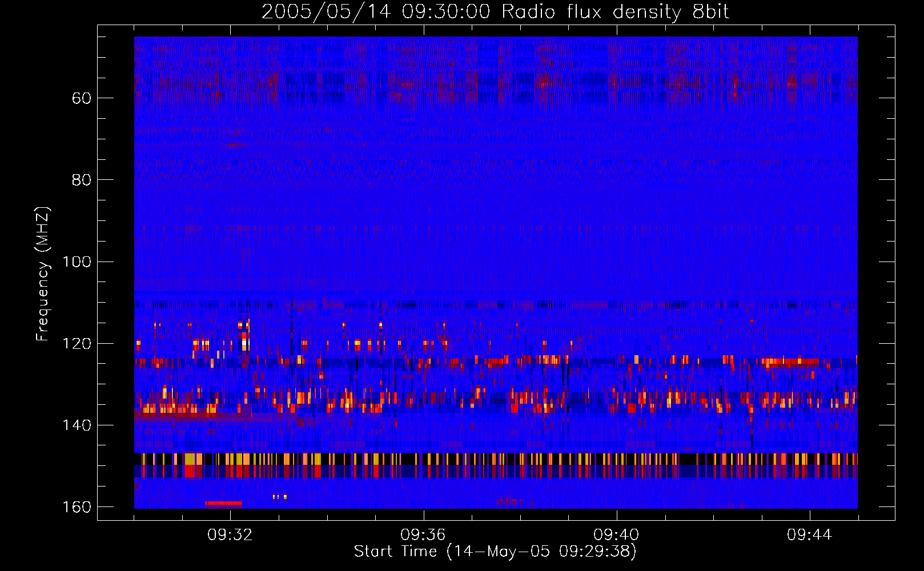Viewport: 924px width, 571px height.
Task: Click the plot title '2005/05/14 09:30:00 Radio flux density 8bit'
Action: [x=495, y=12]
